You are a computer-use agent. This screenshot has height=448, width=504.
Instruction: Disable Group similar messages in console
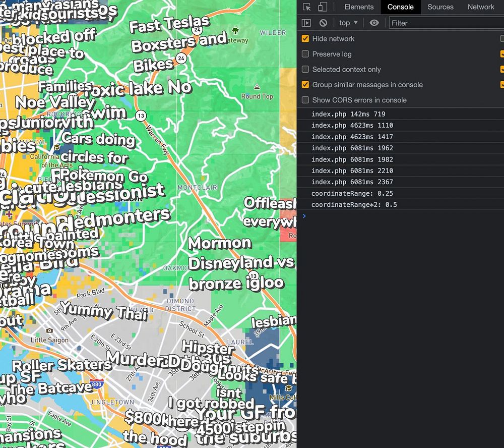(305, 85)
